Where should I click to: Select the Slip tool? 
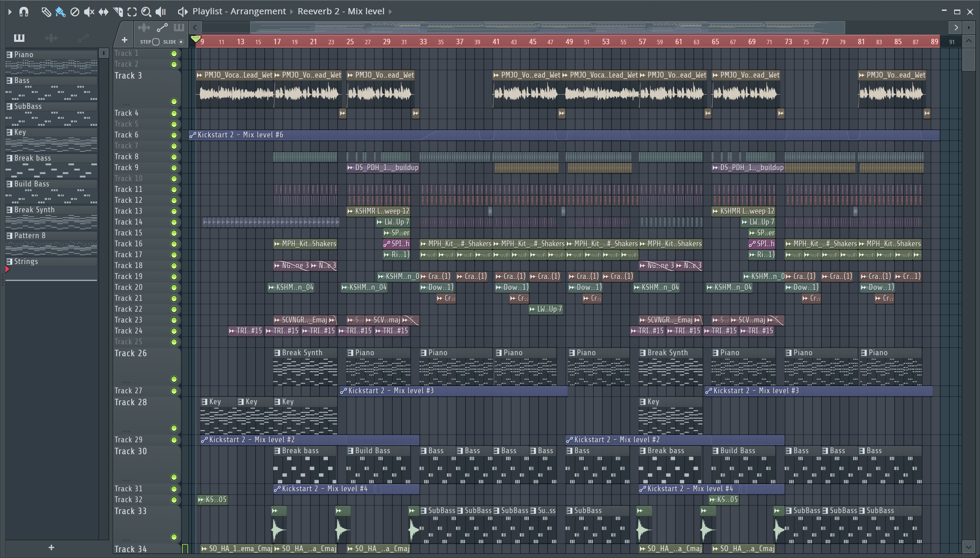click(x=103, y=12)
